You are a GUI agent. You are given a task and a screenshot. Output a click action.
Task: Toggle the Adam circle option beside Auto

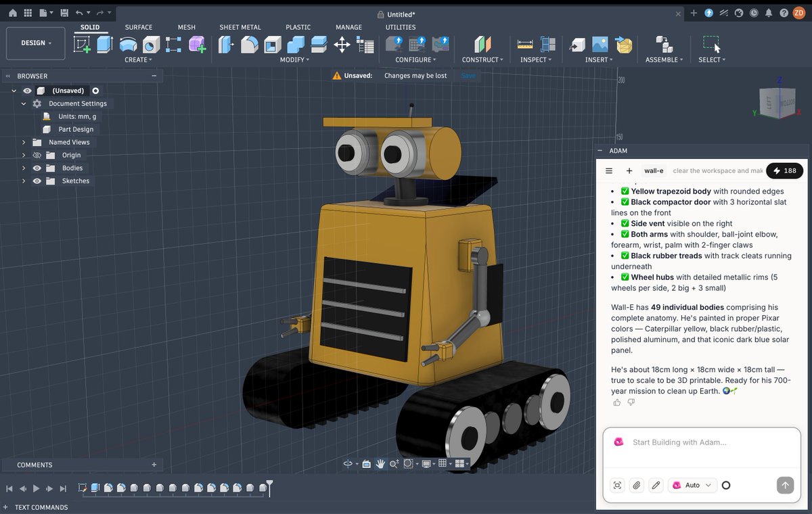[726, 485]
